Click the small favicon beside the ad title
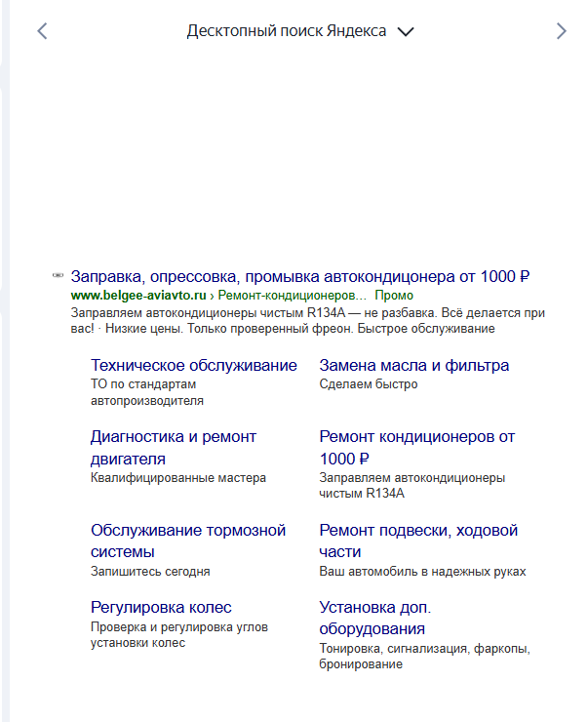 (58, 275)
